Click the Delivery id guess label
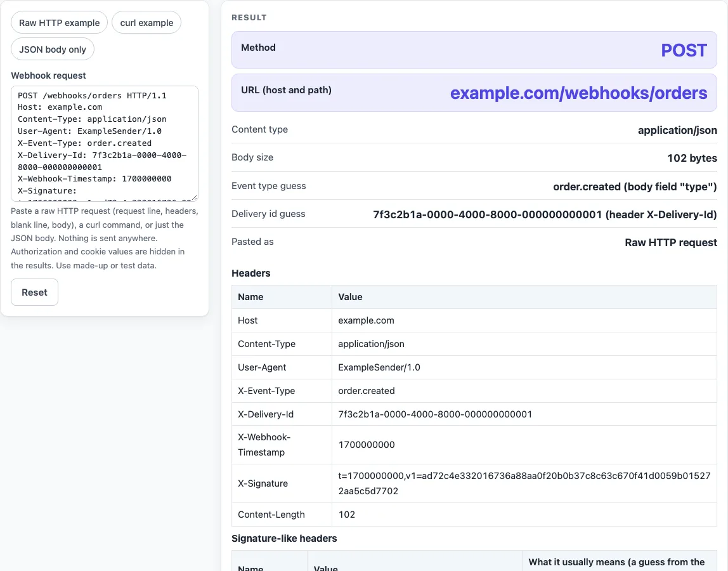Screen dimensions: 728x571 (268, 214)
